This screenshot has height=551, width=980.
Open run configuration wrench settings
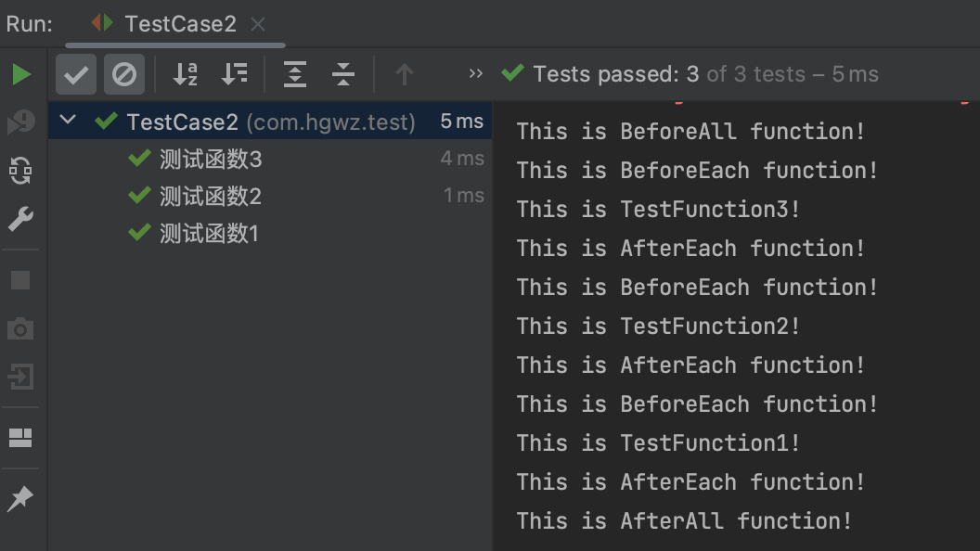coord(20,219)
